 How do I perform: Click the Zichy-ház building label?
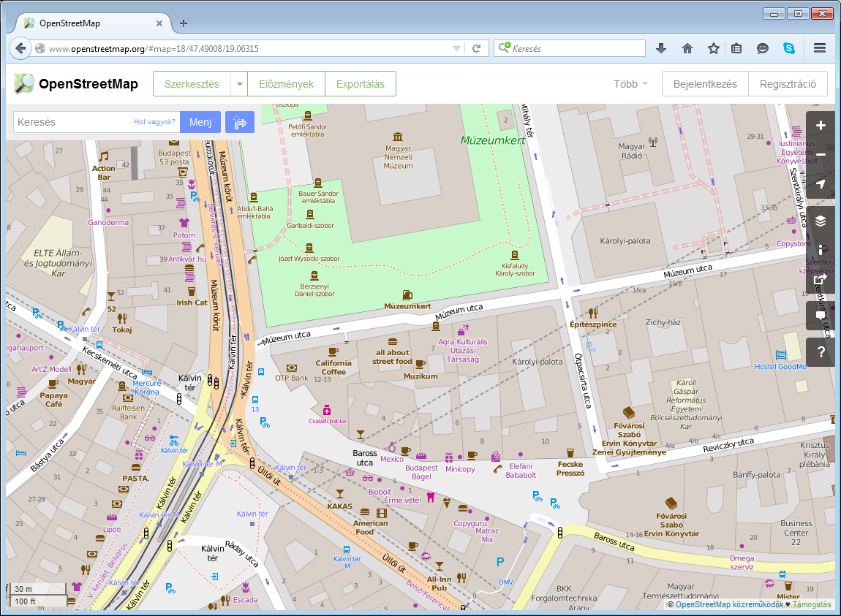(x=663, y=322)
